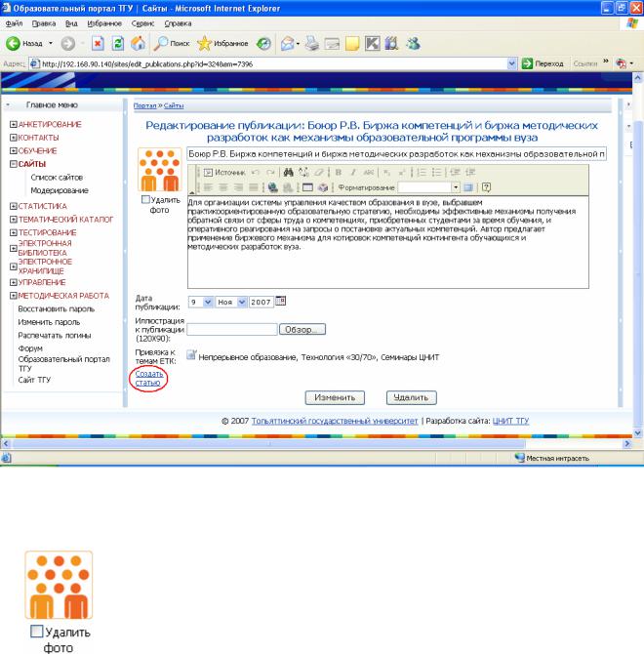
Task: Expand the ОБУЧЕНИЕ menu section
Action: tap(14, 151)
